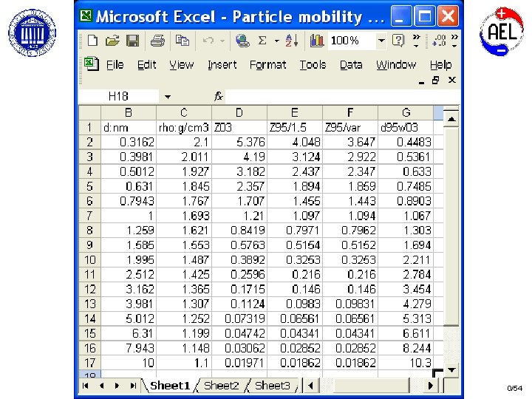Print using the printer icon

coord(157,41)
